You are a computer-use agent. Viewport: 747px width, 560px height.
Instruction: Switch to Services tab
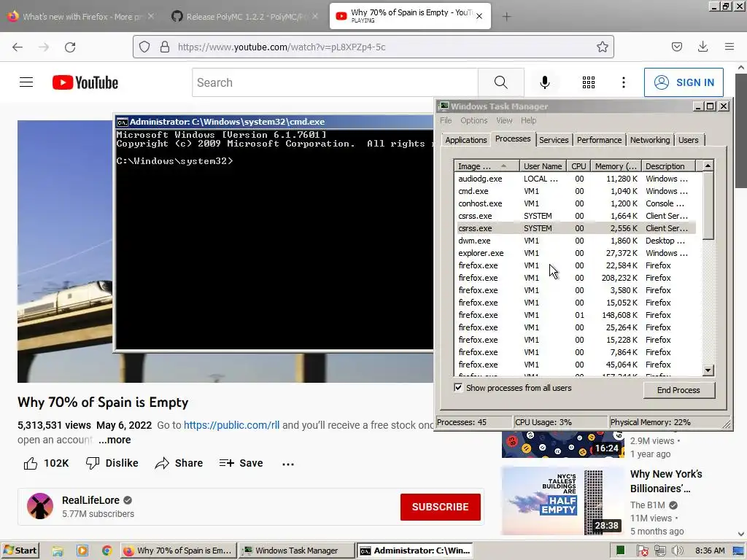point(554,140)
